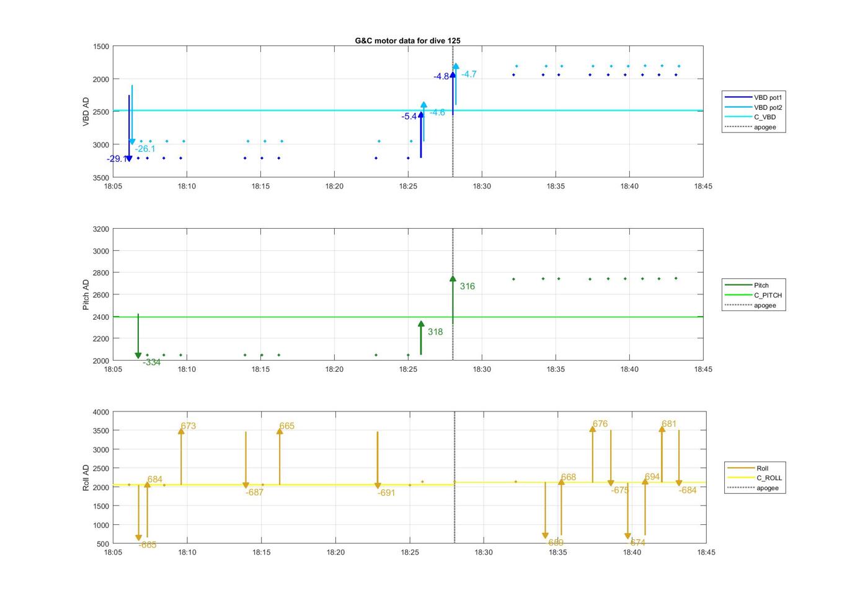868x611 pixels.
Task: Click the '316' pitch annotation
Action: (467, 286)
